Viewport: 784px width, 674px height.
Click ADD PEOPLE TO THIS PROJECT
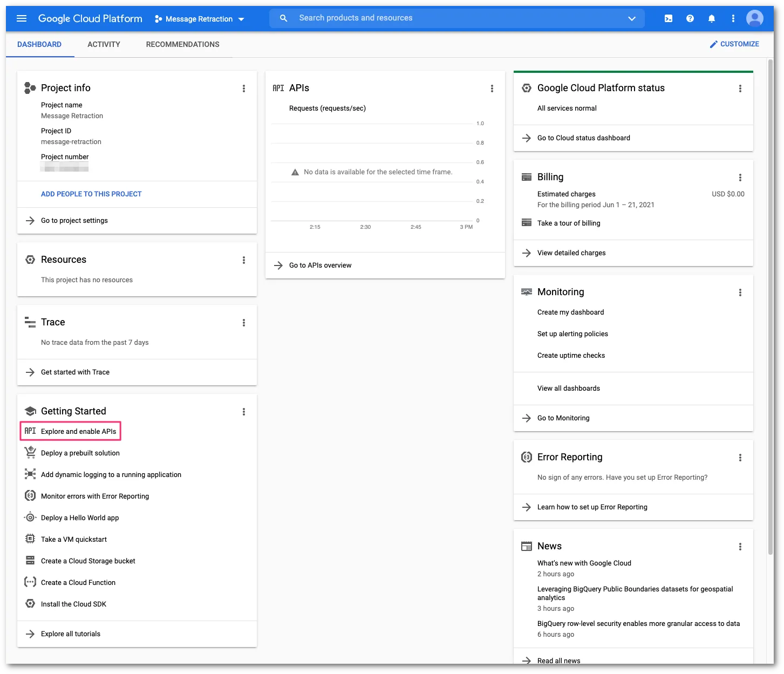91,194
